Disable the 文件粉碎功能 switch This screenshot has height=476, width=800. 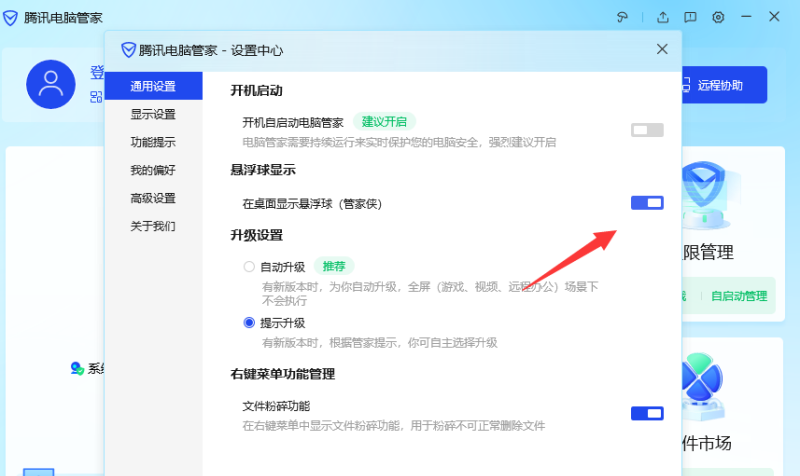coord(647,413)
